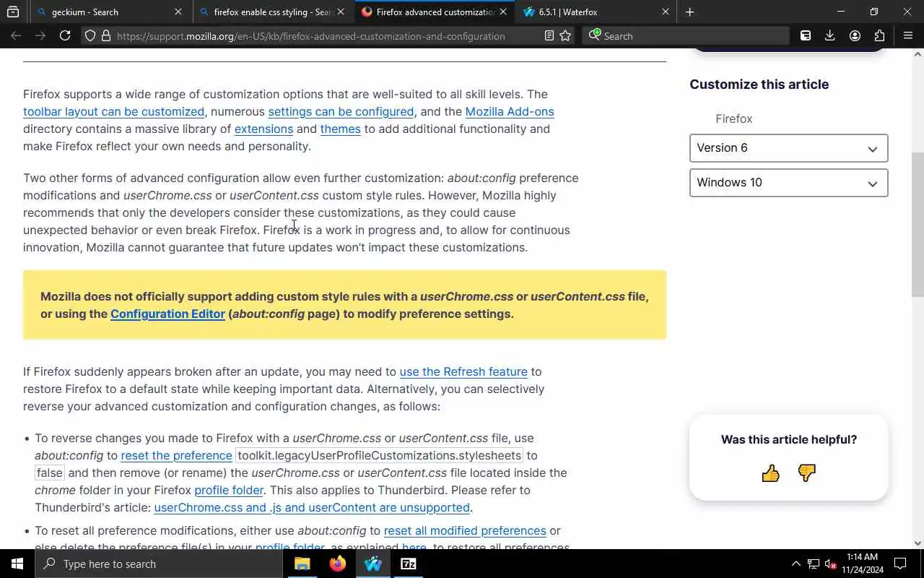This screenshot has height=578, width=924.
Task: Give thumbs down to the article
Action: pos(806,473)
